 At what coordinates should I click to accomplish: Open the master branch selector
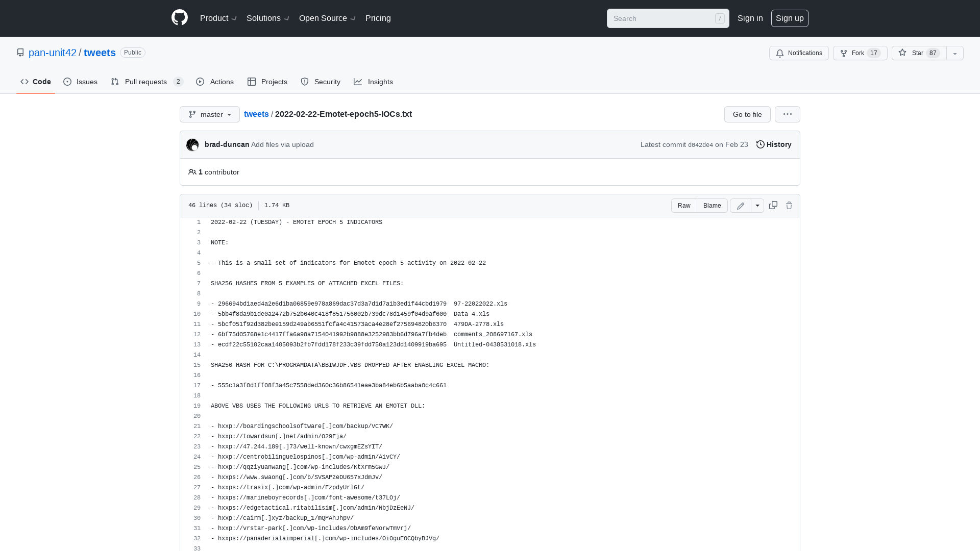pyautogui.click(x=210, y=114)
